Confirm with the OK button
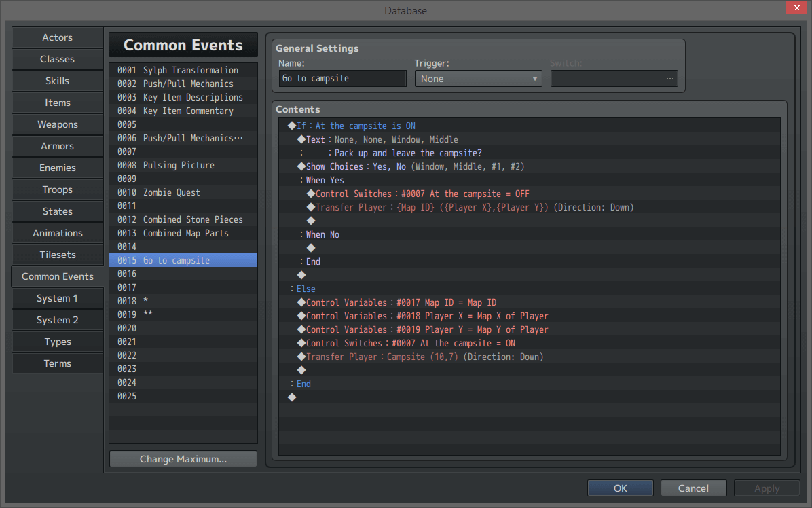812x508 pixels. coord(621,488)
